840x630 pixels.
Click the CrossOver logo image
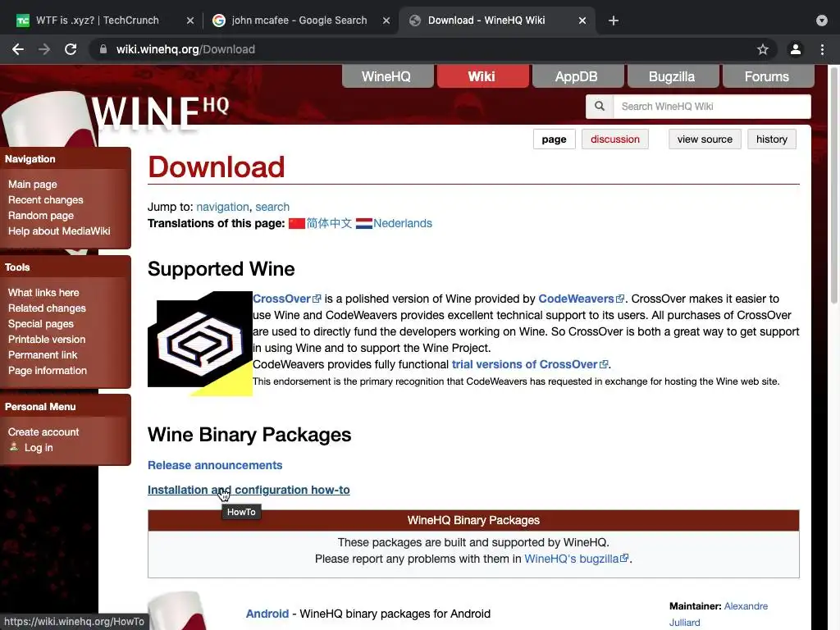coord(200,344)
